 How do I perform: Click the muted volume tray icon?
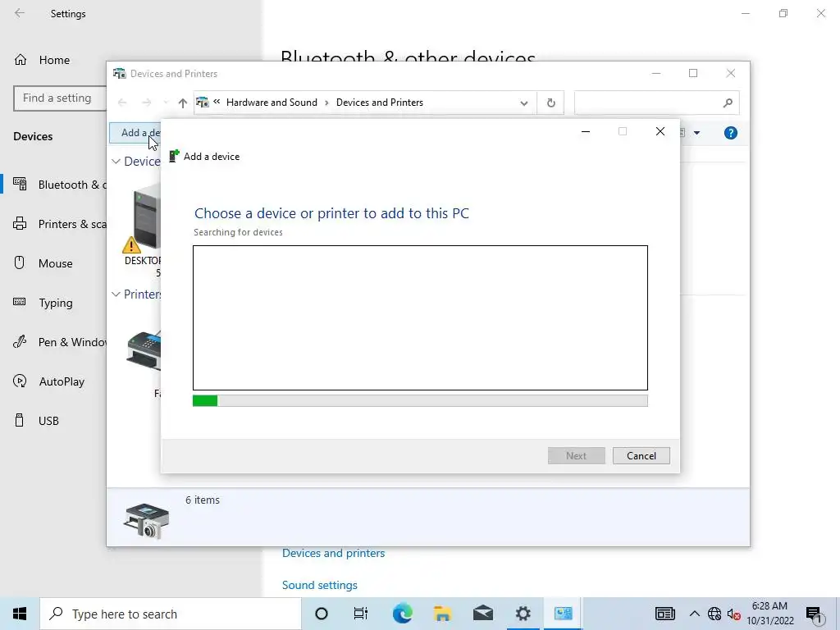(734, 614)
